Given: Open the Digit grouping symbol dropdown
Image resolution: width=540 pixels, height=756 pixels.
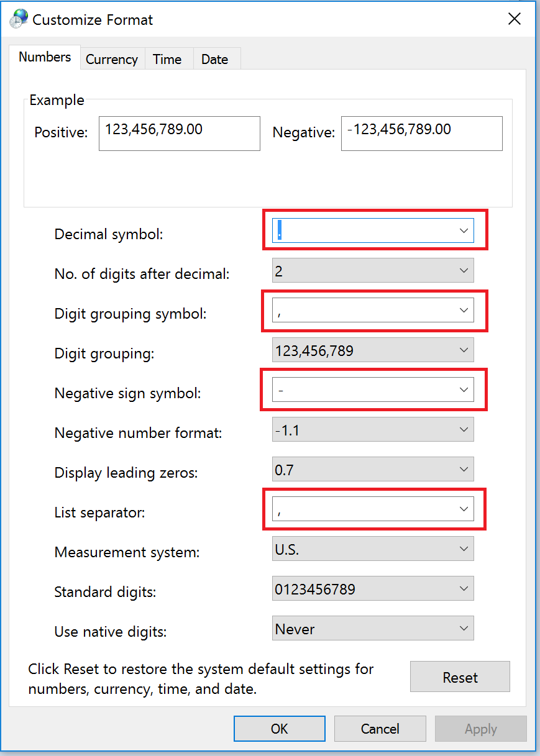Looking at the screenshot, I should pos(373,310).
